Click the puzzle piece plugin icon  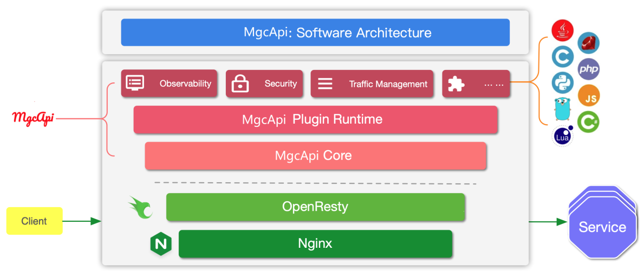point(456,84)
